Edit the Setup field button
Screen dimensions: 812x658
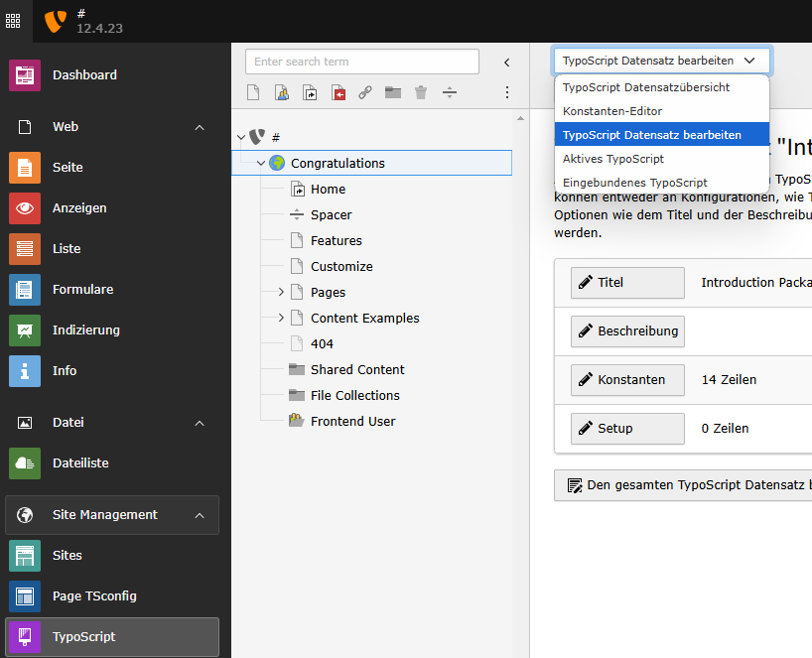coord(627,429)
